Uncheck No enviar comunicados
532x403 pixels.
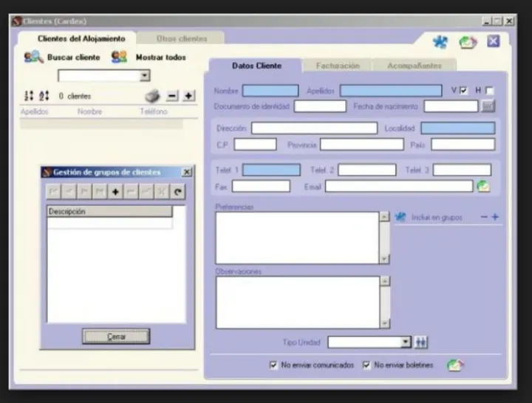(x=273, y=365)
